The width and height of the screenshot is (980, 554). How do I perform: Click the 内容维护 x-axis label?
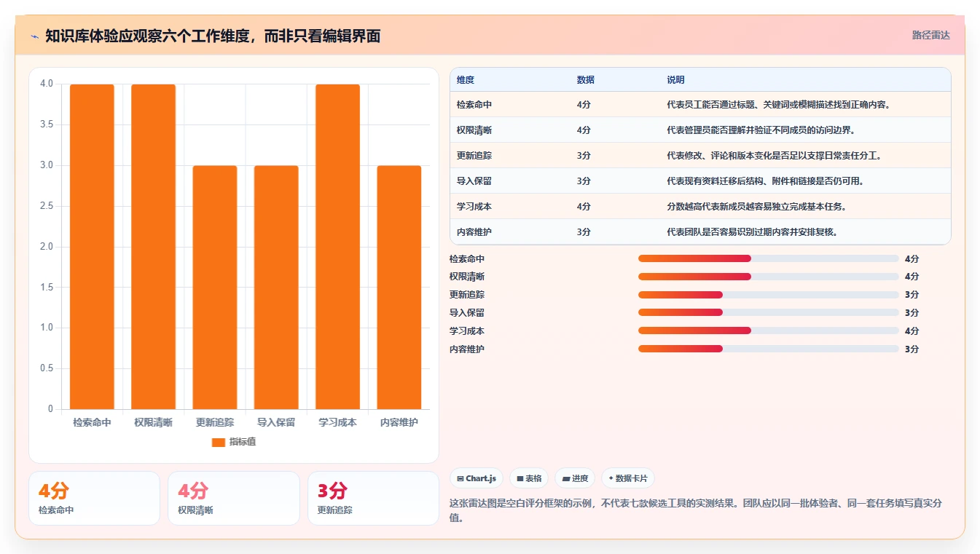click(399, 422)
